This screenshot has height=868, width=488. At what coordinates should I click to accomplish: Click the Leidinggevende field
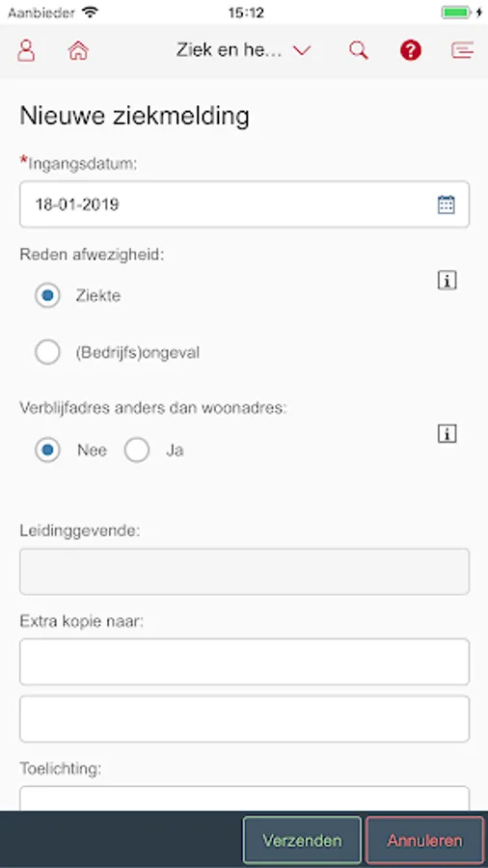[x=245, y=572]
